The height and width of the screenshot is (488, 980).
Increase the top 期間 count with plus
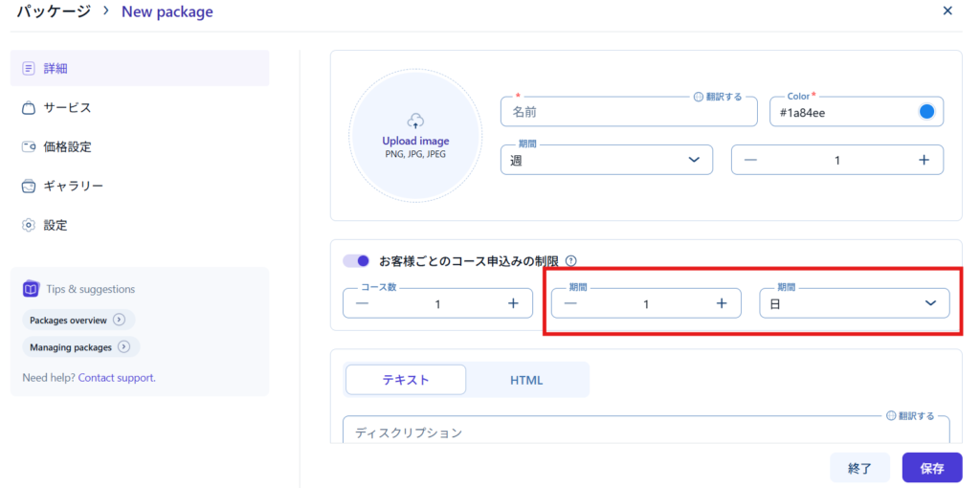924,160
